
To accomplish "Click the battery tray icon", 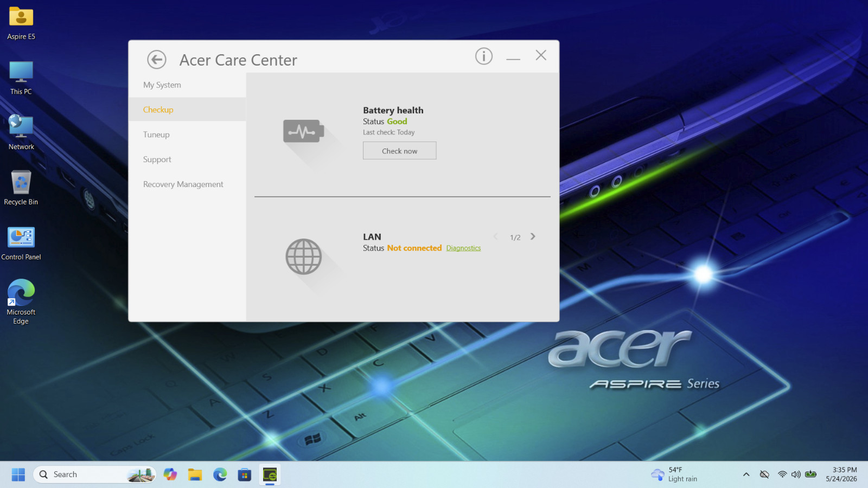I will click(810, 474).
